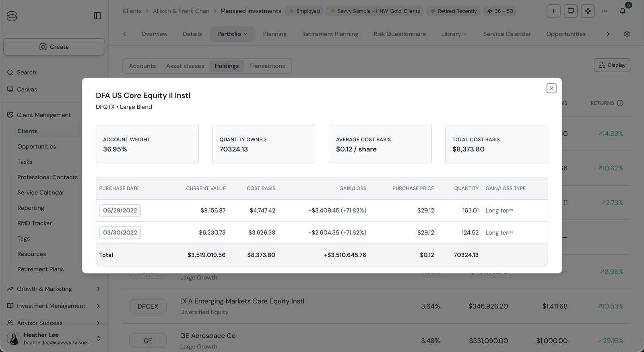Open the Risk Questionnaire tab
This screenshot has height=352, width=644.
tap(400, 34)
